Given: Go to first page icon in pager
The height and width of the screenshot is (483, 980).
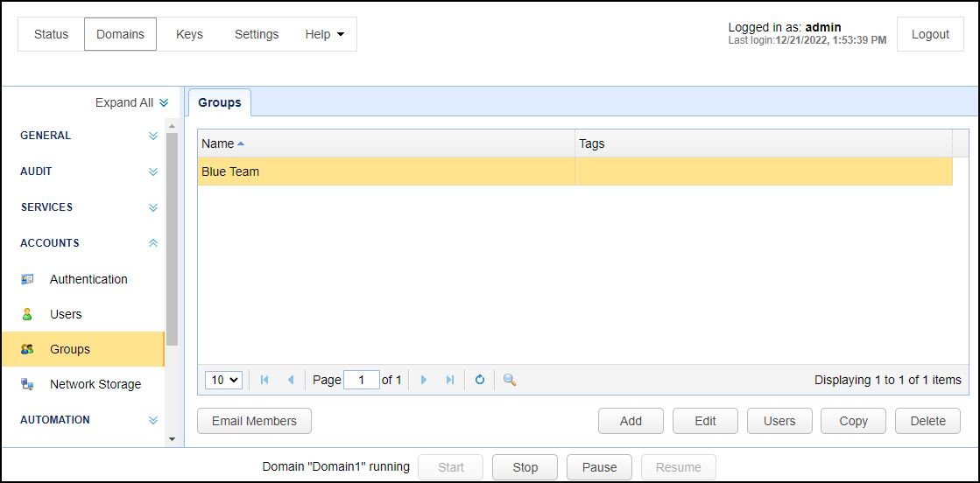Looking at the screenshot, I should tap(264, 380).
